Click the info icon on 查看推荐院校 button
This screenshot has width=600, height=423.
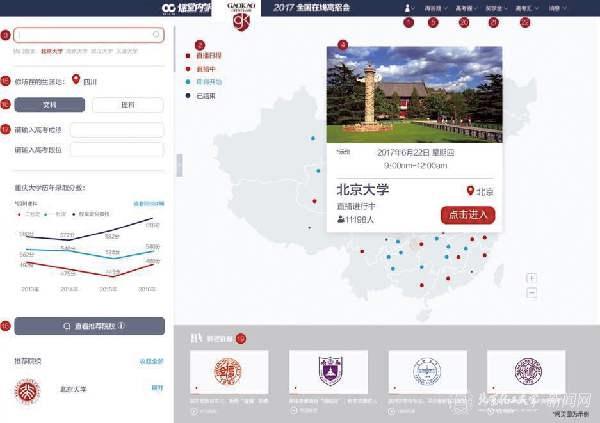121,326
